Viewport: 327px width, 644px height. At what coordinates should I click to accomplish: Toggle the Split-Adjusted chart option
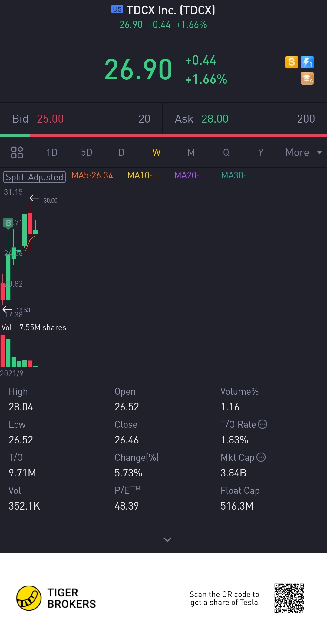tap(35, 177)
